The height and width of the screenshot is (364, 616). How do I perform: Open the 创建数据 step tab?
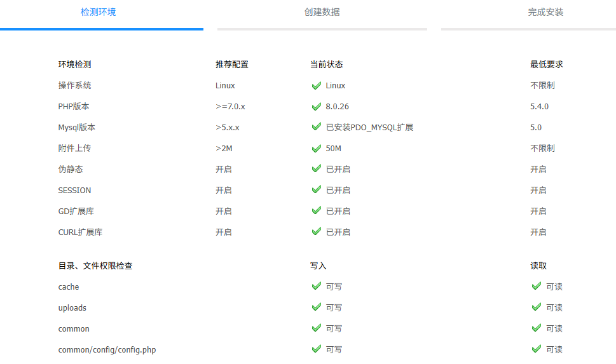(x=322, y=12)
